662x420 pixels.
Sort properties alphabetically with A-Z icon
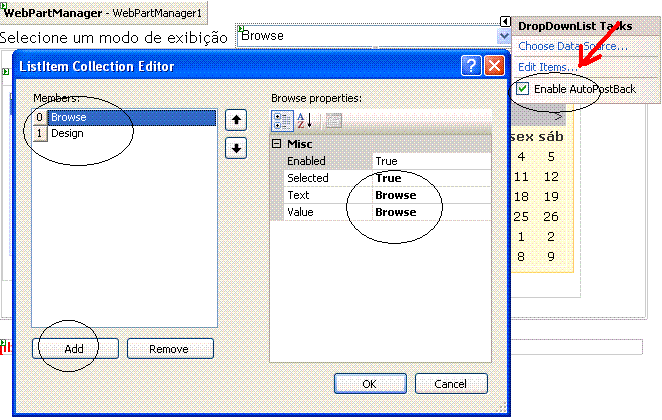coord(306,120)
